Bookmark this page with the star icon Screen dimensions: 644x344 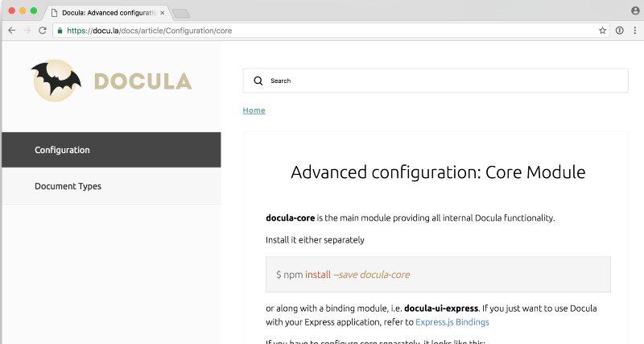(x=602, y=30)
